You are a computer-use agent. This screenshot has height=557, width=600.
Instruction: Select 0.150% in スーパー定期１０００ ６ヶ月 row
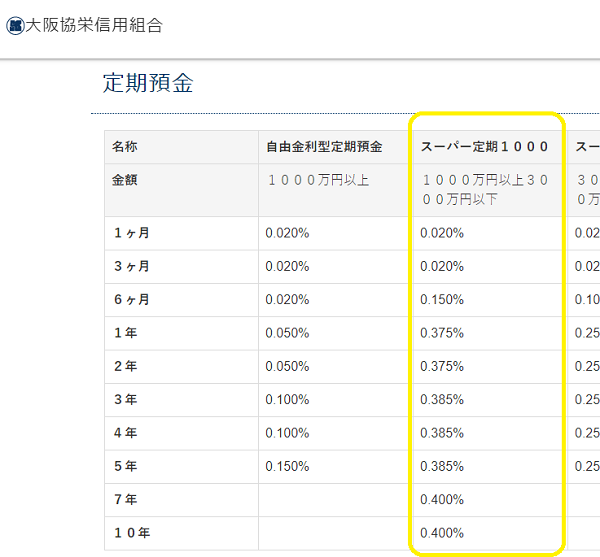(x=442, y=300)
